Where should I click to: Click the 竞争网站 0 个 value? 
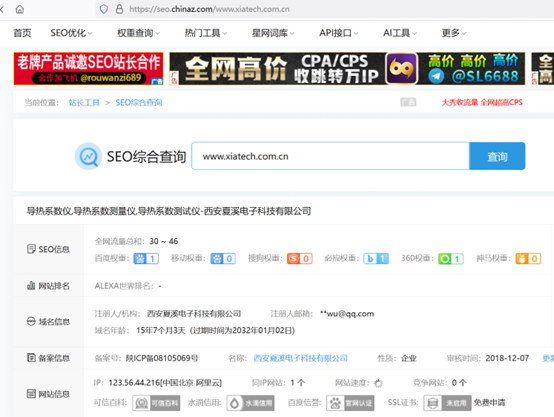[x=459, y=383]
